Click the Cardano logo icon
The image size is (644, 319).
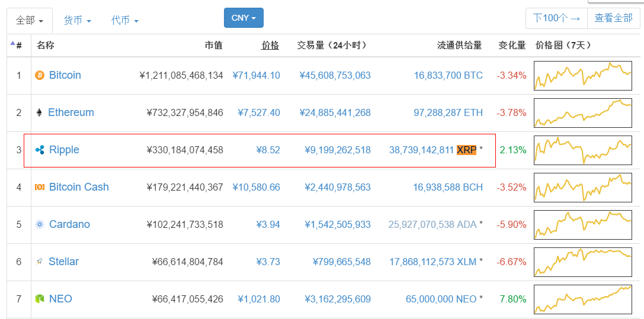40,224
